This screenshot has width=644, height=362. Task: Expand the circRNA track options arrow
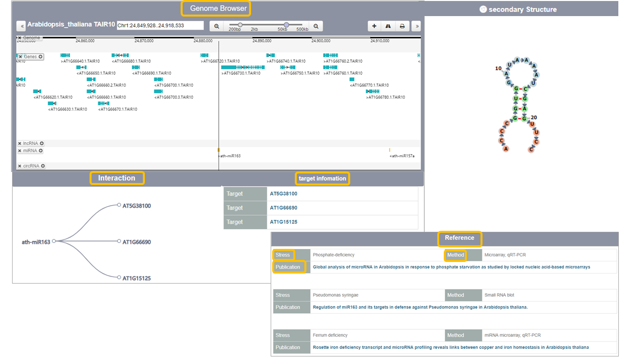(x=43, y=166)
